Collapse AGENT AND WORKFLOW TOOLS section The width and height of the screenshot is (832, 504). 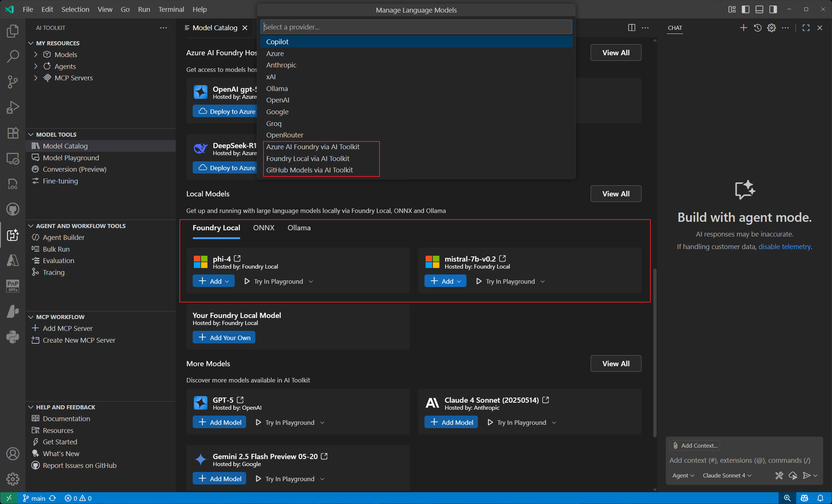(x=31, y=226)
